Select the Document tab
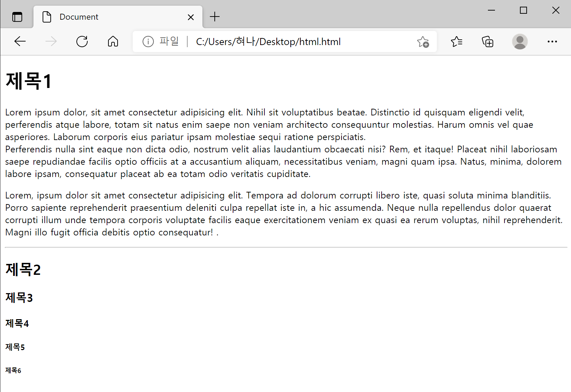The width and height of the screenshot is (571, 392). click(x=118, y=17)
